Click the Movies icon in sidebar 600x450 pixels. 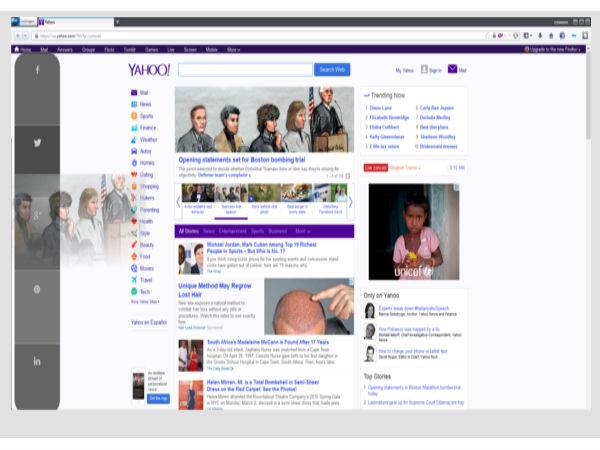134,268
